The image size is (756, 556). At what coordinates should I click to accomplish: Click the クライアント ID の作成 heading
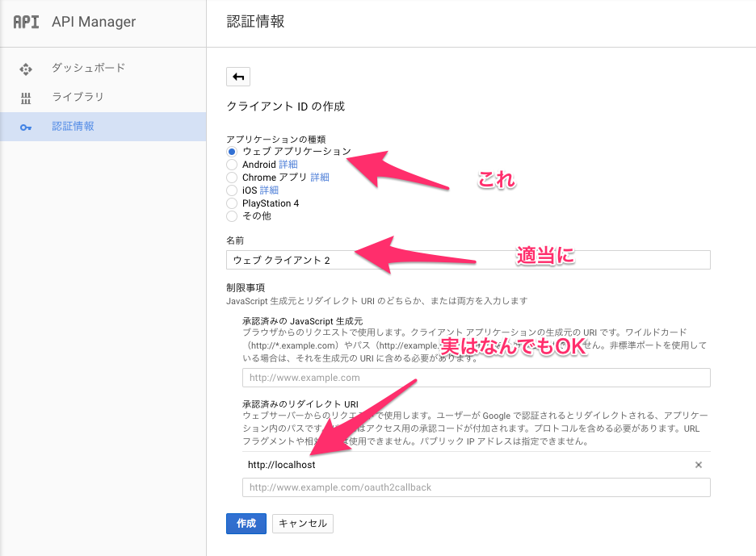[x=286, y=107]
